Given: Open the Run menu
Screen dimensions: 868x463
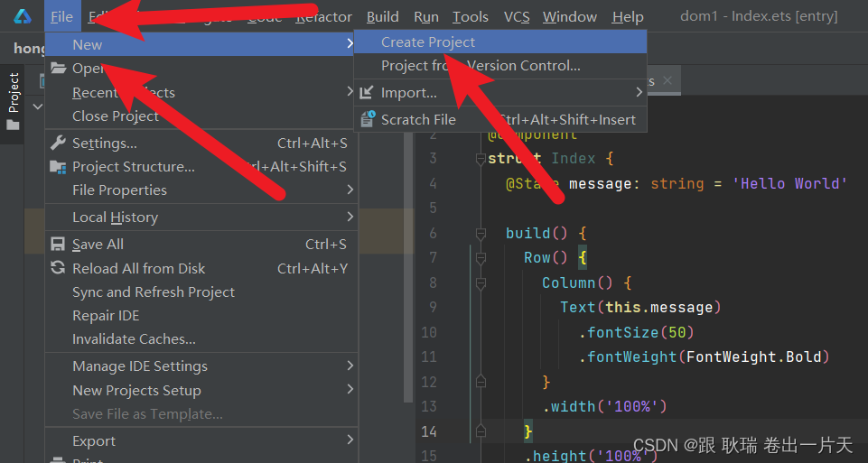Looking at the screenshot, I should (426, 17).
